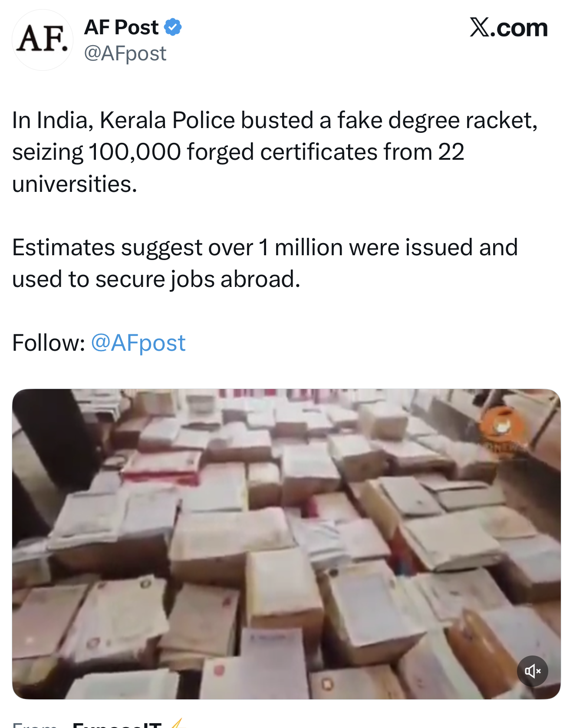The width and height of the screenshot is (573, 728).
Task: Unmute the video with the speaker icon
Action: (x=533, y=671)
